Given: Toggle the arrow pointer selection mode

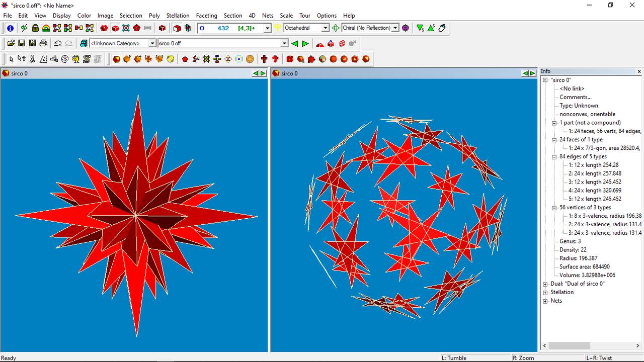Looking at the screenshot, I should 11,59.
